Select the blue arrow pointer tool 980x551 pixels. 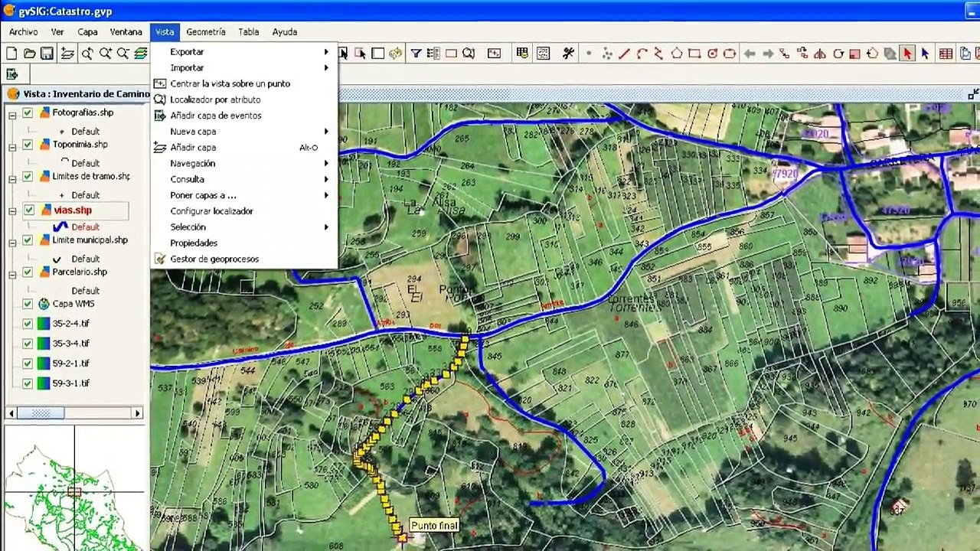(x=925, y=54)
